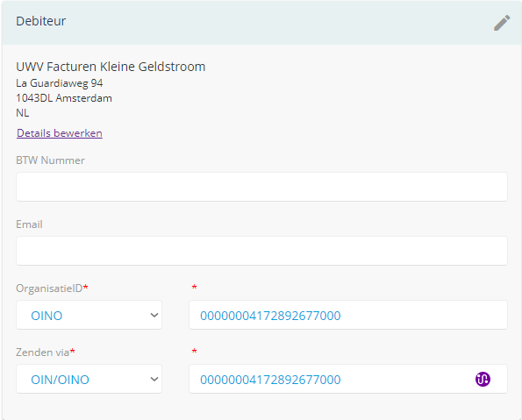Click the OrganisatieID number value field
The width and height of the screenshot is (522, 420).
click(x=348, y=315)
